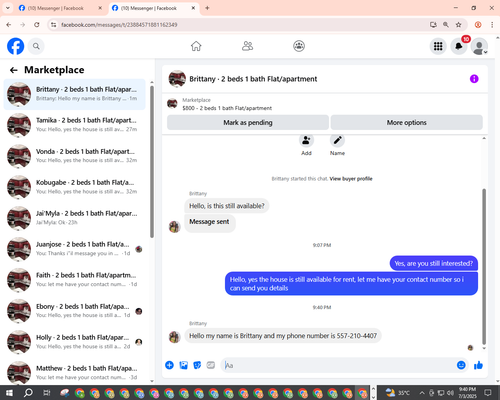Screen dimensions: 500x400
Task: Open Holly conversation in list
Action: pos(74,342)
